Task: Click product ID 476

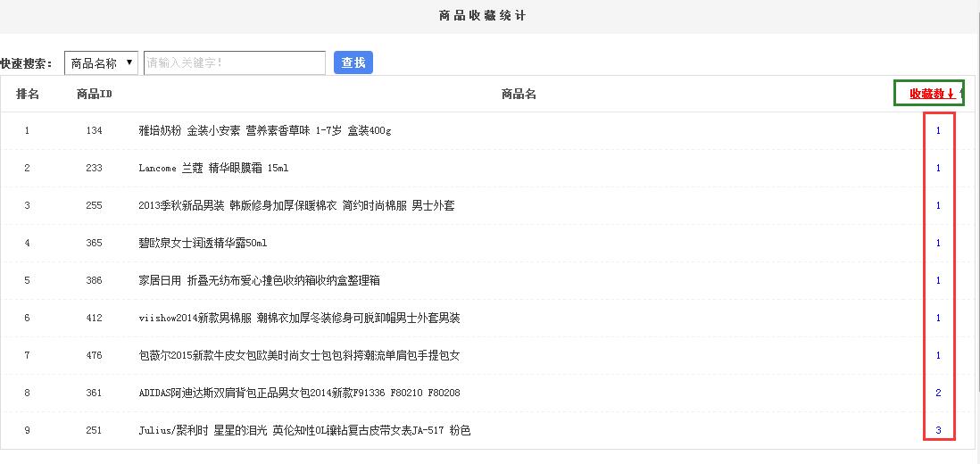Action: [x=95, y=355]
